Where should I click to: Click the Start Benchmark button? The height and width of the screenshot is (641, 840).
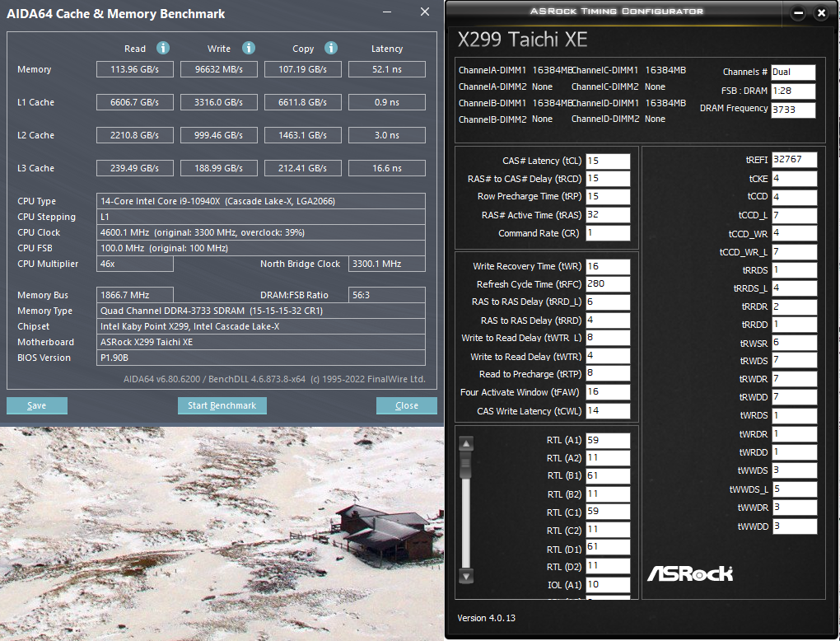coord(222,405)
